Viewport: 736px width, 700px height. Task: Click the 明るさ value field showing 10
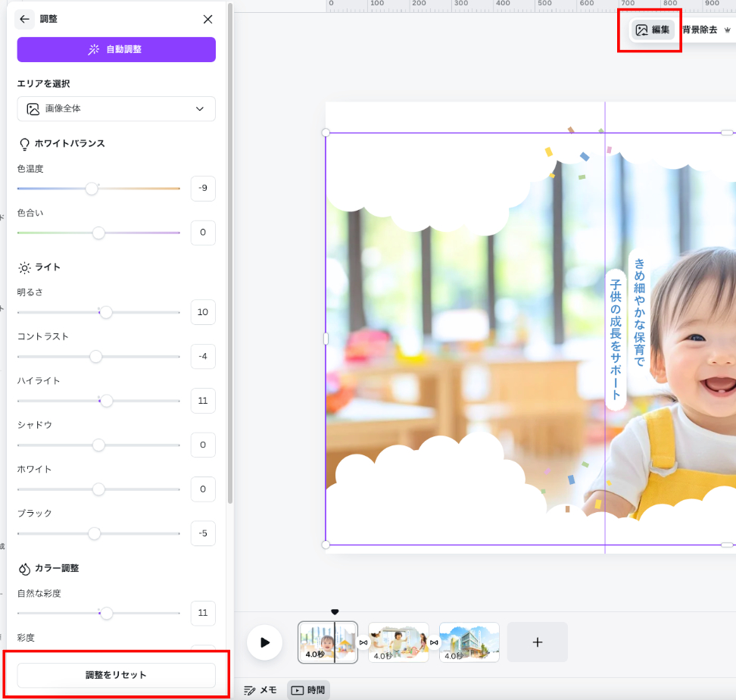coord(203,312)
